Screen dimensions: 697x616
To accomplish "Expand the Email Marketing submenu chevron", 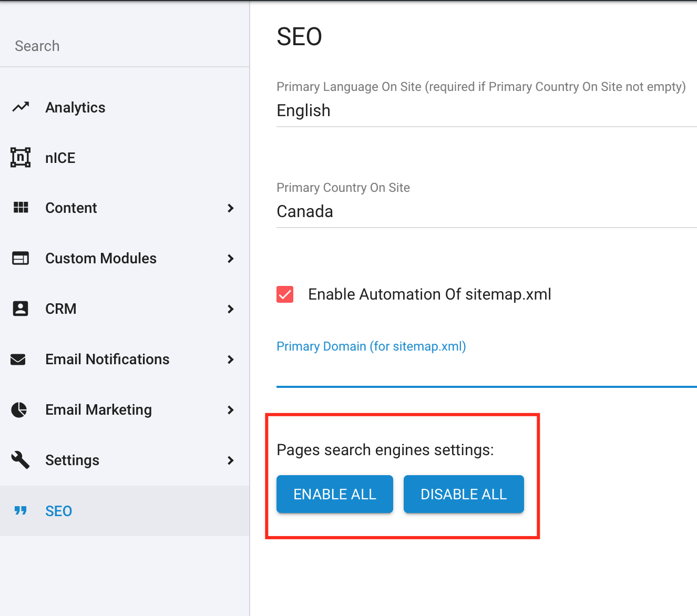I will (230, 410).
